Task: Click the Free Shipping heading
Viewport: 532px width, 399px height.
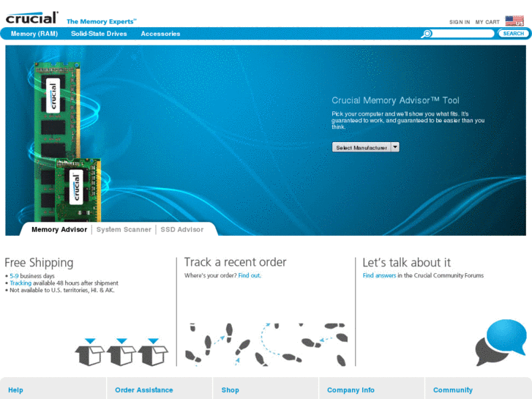Action: [39, 263]
